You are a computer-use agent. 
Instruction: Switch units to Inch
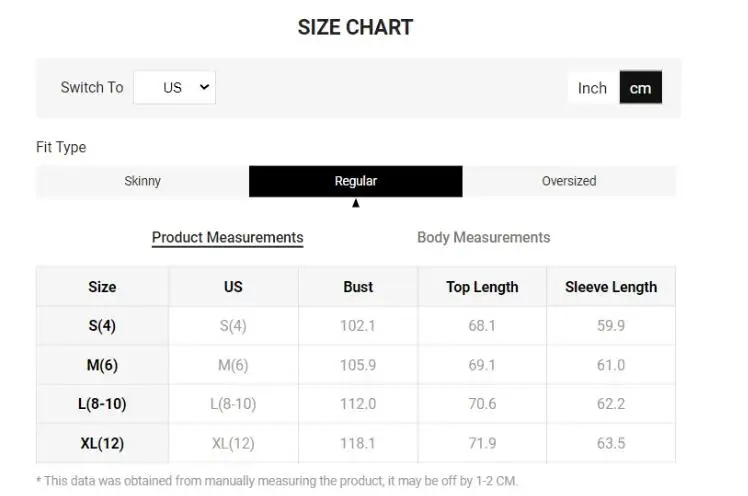592,88
